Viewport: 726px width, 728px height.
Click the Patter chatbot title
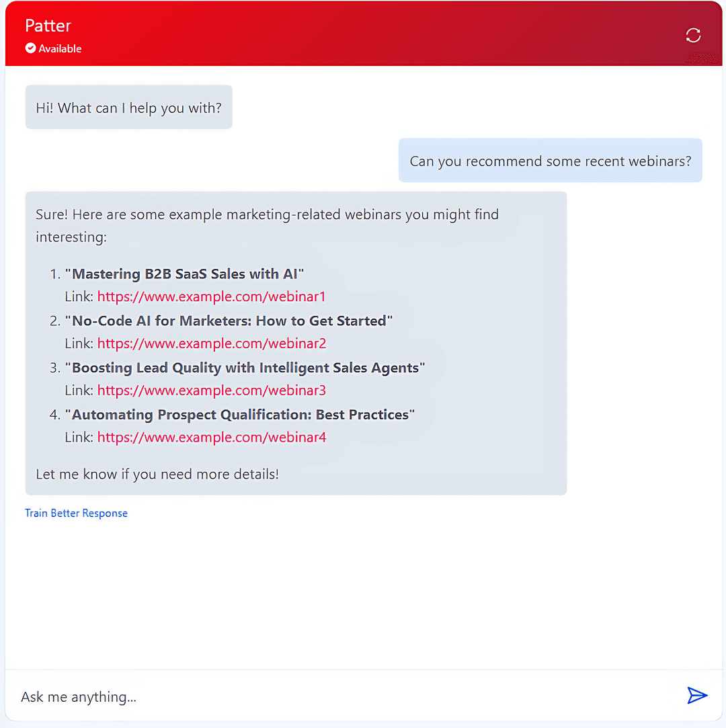(x=48, y=26)
